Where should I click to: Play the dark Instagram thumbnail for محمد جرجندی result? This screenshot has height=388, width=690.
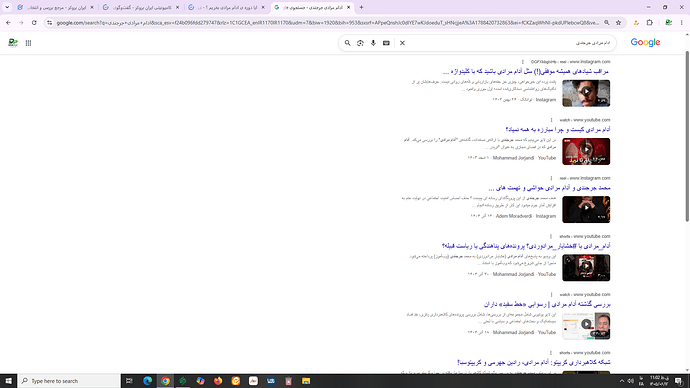[x=586, y=209]
